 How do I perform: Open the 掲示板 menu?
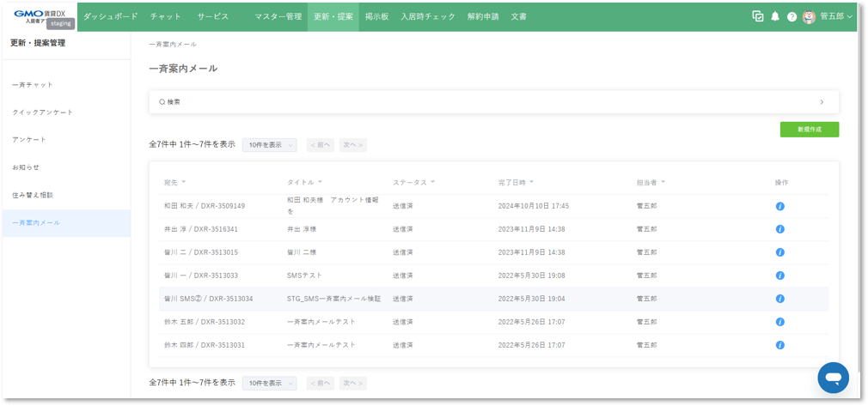377,16
